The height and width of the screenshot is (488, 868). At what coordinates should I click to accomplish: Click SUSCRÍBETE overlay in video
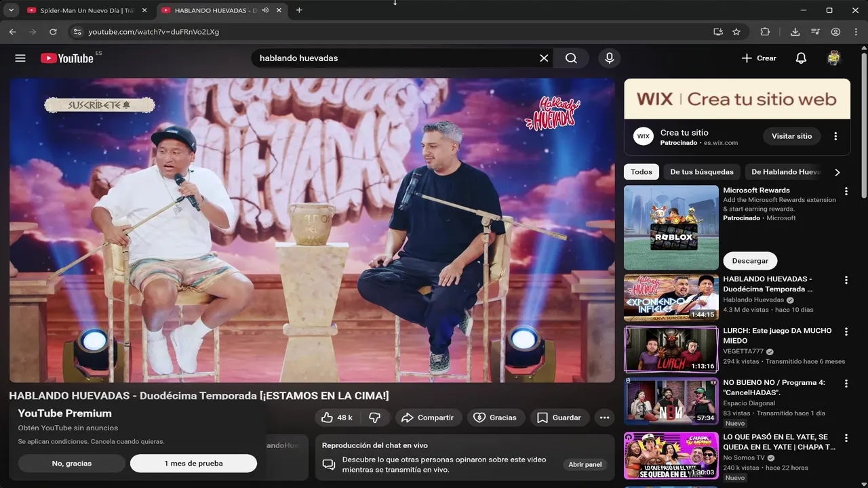click(x=100, y=105)
